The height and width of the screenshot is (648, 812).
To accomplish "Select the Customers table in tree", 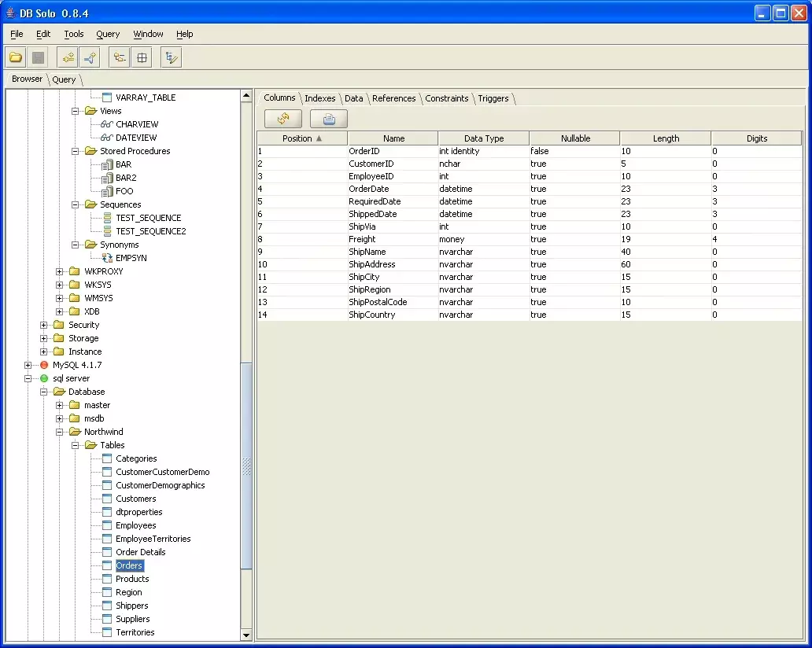I will coord(136,499).
